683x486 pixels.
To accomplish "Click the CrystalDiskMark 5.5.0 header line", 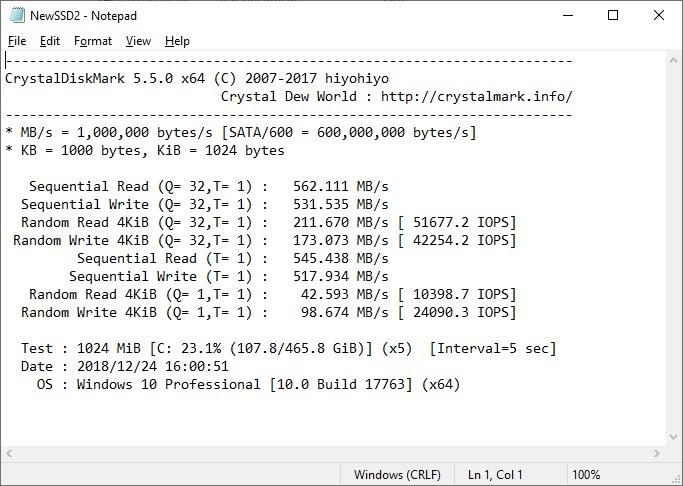I will point(197,78).
